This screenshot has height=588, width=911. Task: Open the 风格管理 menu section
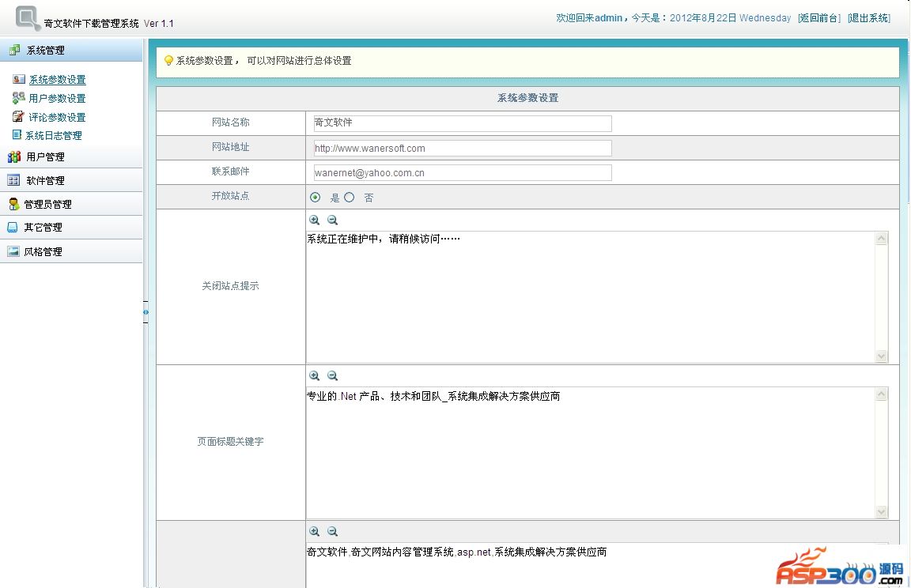coord(43,251)
